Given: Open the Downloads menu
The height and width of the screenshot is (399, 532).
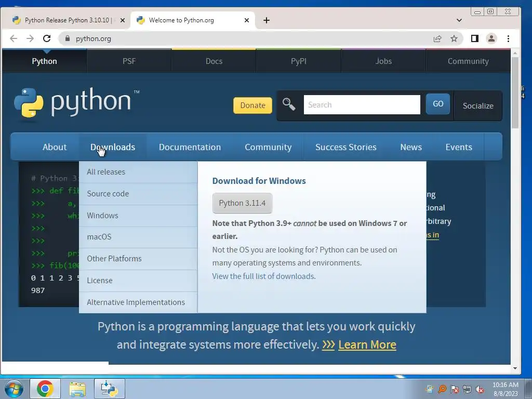Looking at the screenshot, I should pos(113,147).
